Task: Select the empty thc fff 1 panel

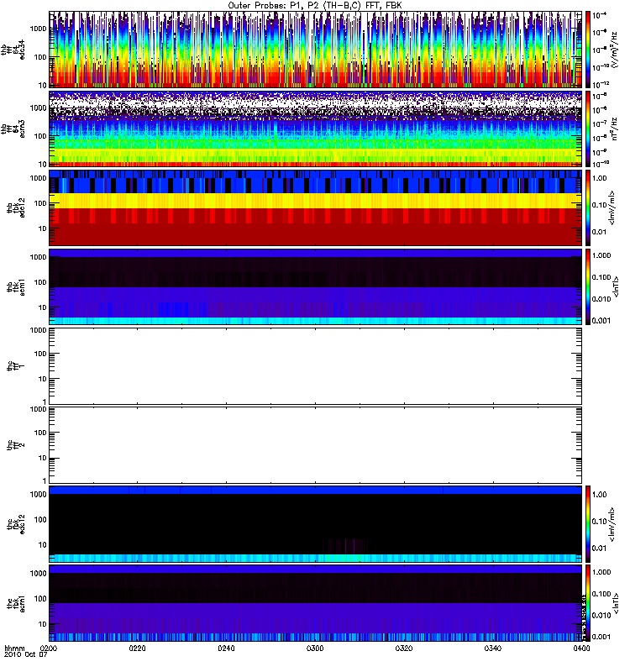Action: click(316, 366)
